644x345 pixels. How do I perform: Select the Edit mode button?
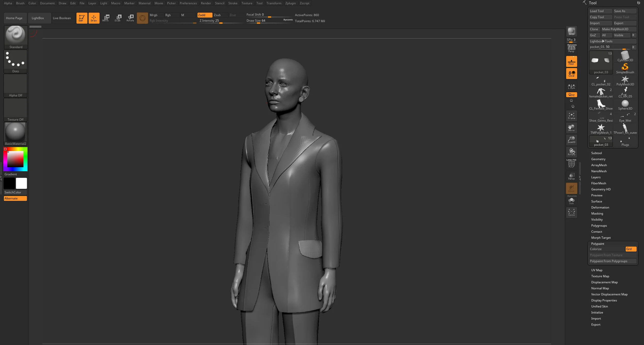(x=82, y=18)
